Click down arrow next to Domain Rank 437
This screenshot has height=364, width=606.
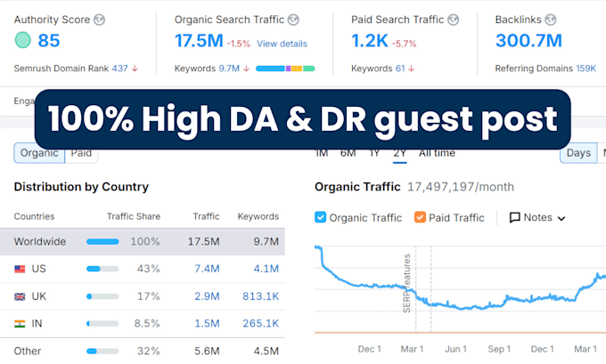[x=135, y=69]
